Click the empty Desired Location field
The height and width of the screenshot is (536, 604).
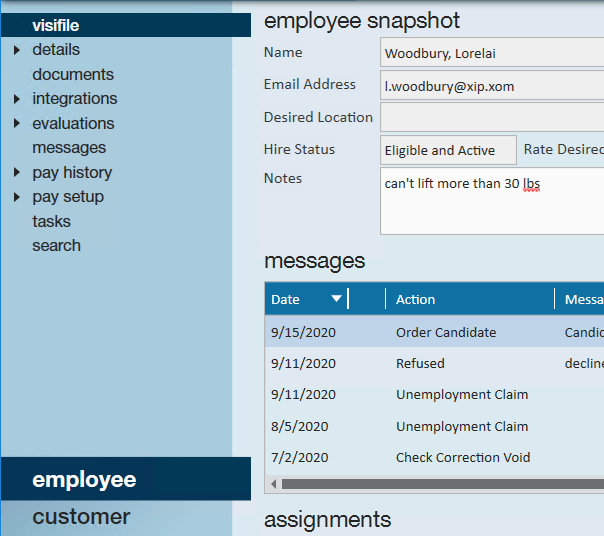(492, 117)
